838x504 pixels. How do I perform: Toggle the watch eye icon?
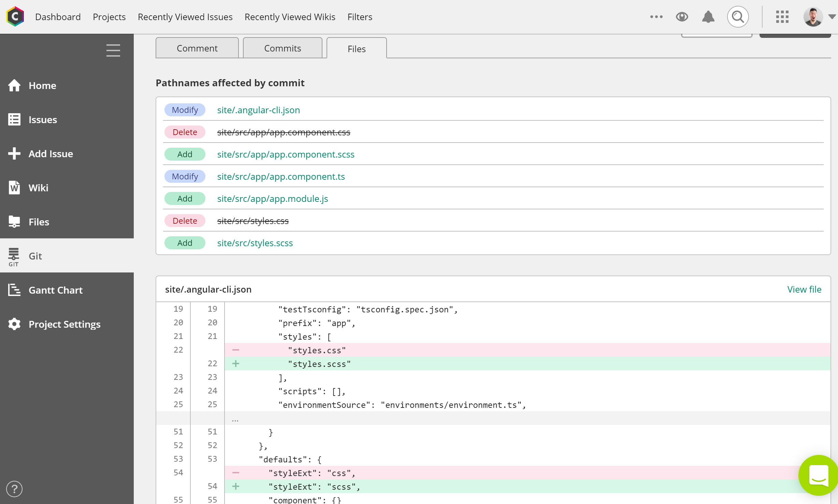[682, 17]
